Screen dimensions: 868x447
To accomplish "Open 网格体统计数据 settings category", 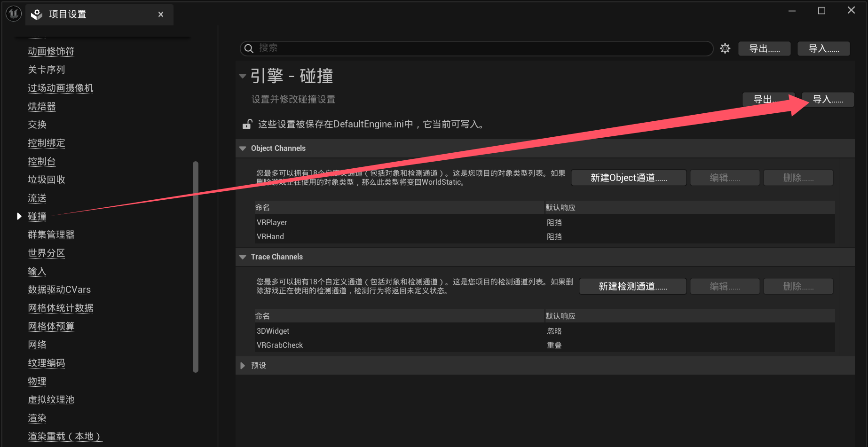I will pyautogui.click(x=61, y=308).
